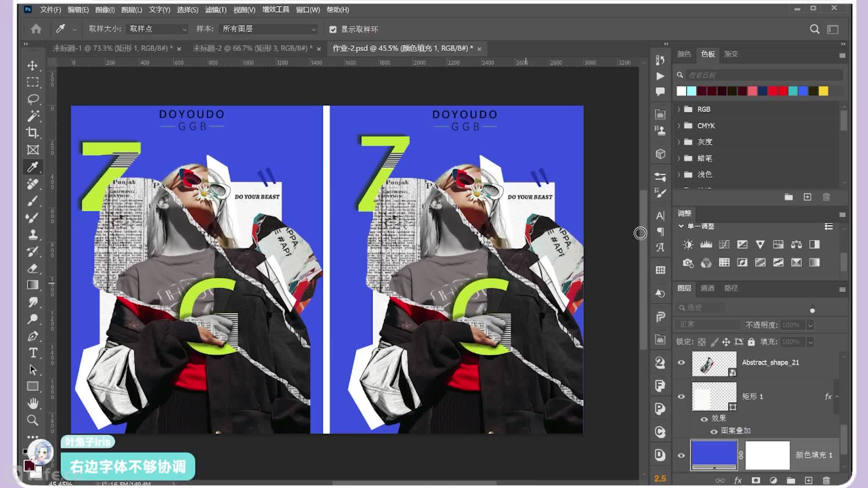868x488 pixels.
Task: Toggle visibility of 图案叠加 effect
Action: (714, 431)
